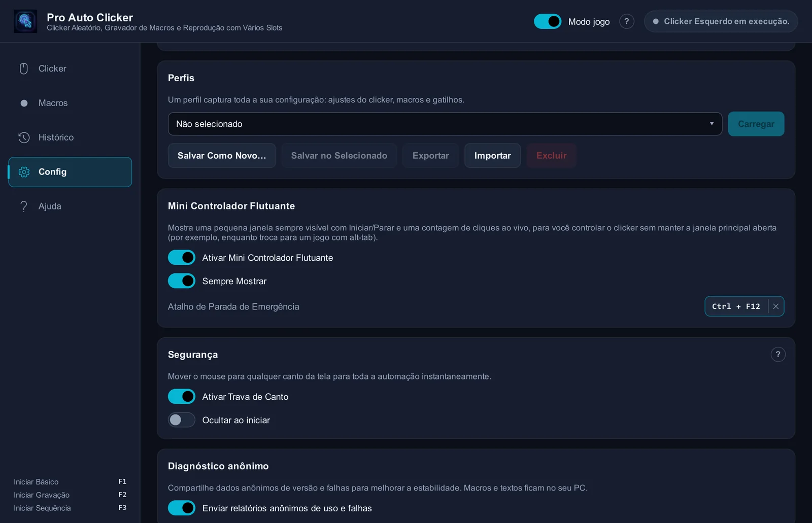
Task: Click the Importar button
Action: [x=492, y=155]
